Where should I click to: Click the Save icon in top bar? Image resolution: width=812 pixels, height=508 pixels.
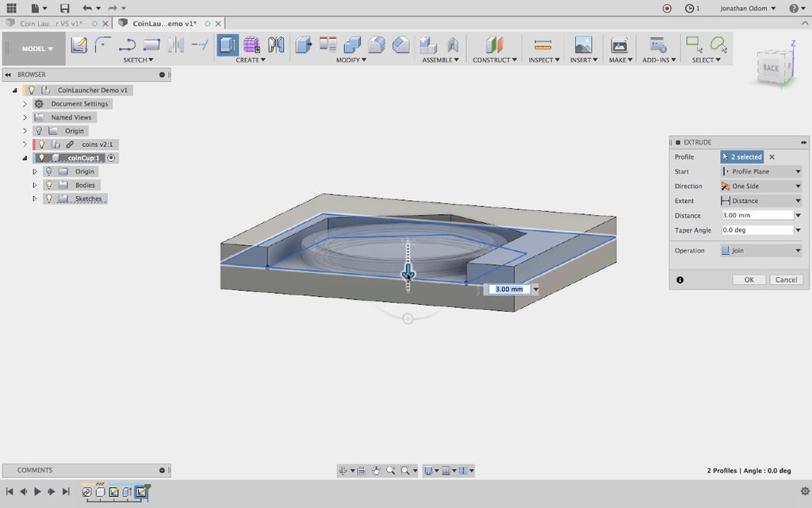click(65, 8)
